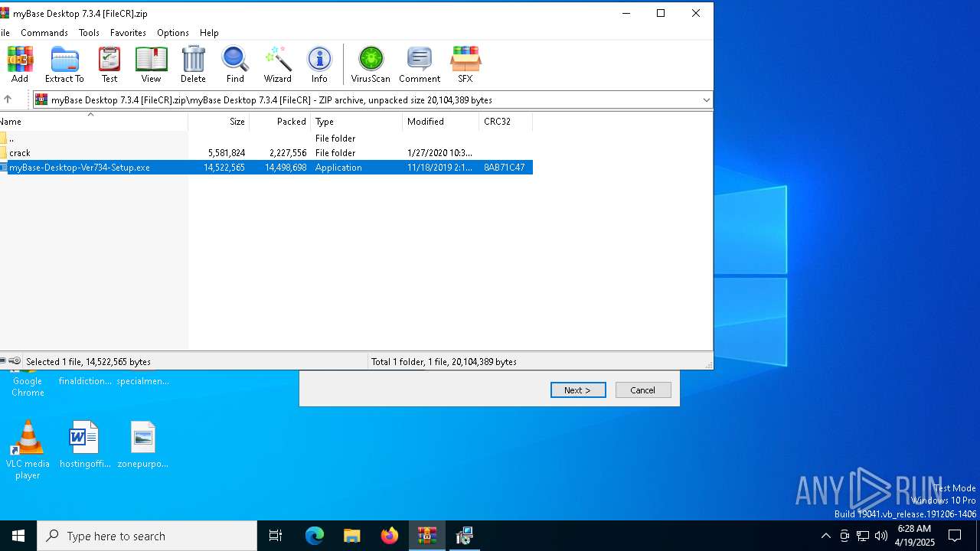Switch to WinRAR taskbar button
The height and width of the screenshot is (551, 980).
427,536
